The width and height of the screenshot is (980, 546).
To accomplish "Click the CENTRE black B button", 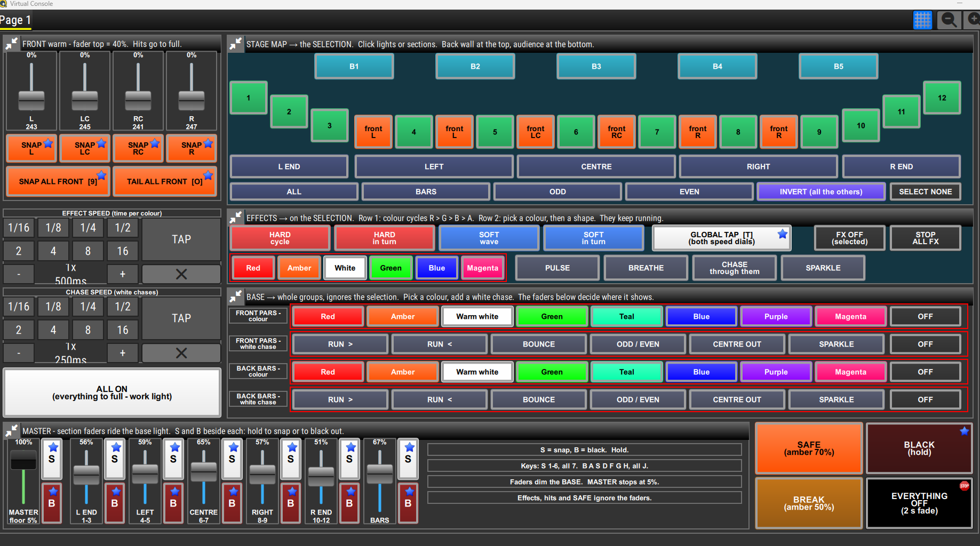I will [232, 503].
